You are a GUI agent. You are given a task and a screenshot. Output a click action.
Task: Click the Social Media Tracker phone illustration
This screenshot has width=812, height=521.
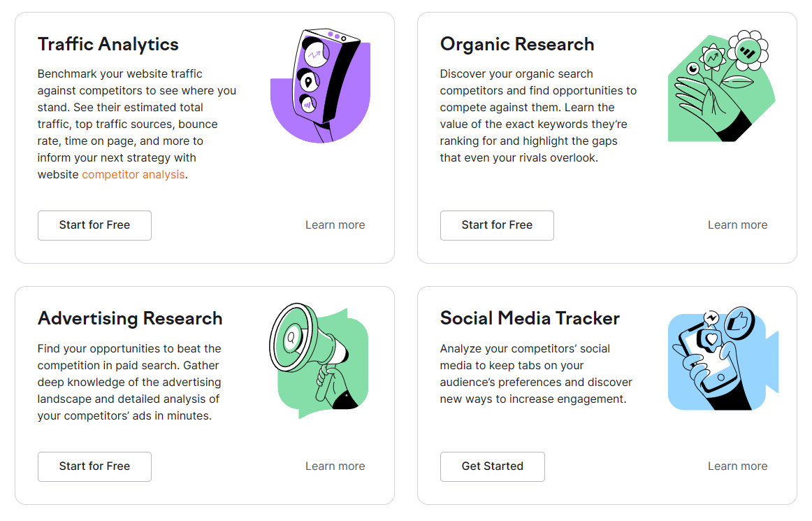(x=723, y=360)
